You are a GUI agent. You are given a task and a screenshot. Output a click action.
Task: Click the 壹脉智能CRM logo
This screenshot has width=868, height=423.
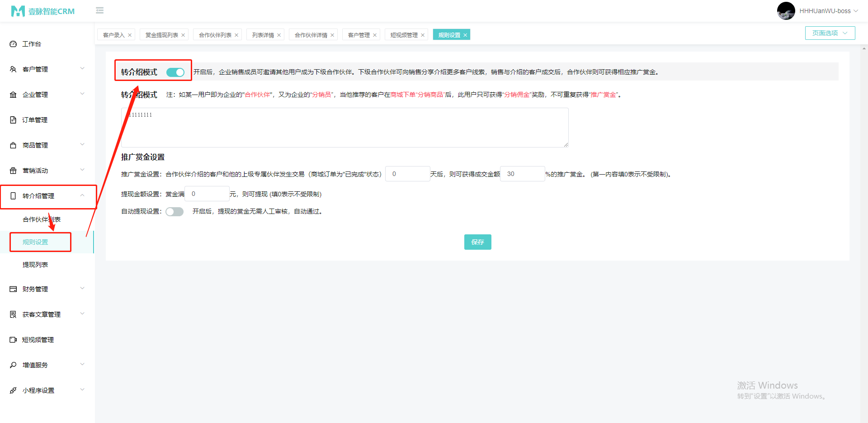43,10
